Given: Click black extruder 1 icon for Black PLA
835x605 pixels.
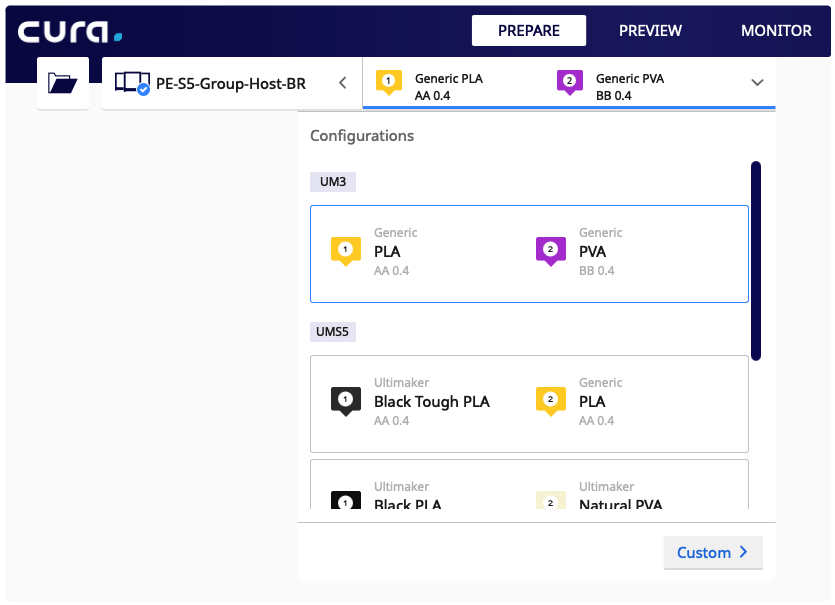Looking at the screenshot, I should [x=346, y=500].
